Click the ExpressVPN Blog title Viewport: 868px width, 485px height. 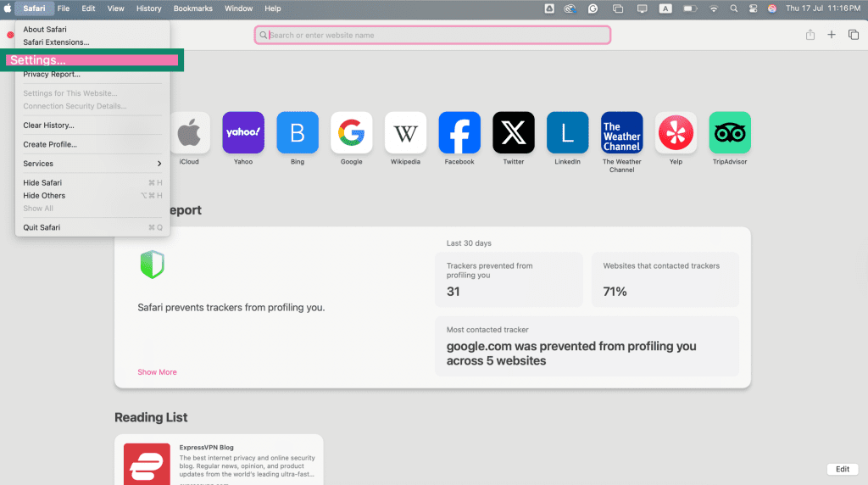(207, 448)
